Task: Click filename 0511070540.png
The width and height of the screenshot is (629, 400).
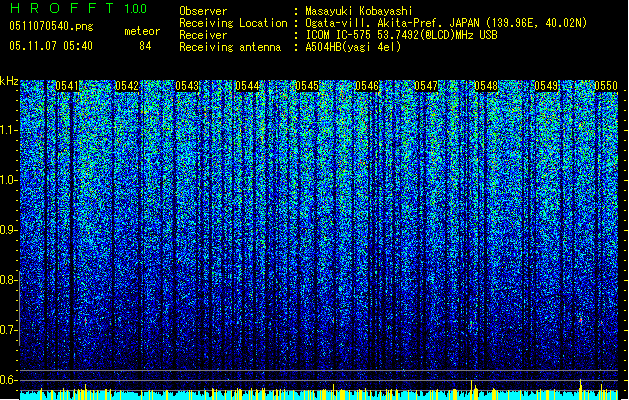Action: coord(51,26)
